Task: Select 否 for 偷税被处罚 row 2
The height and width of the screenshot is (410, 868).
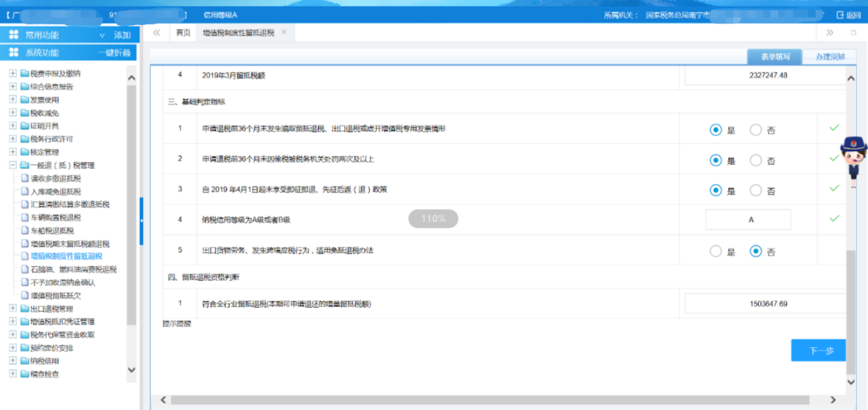Action: tap(755, 160)
